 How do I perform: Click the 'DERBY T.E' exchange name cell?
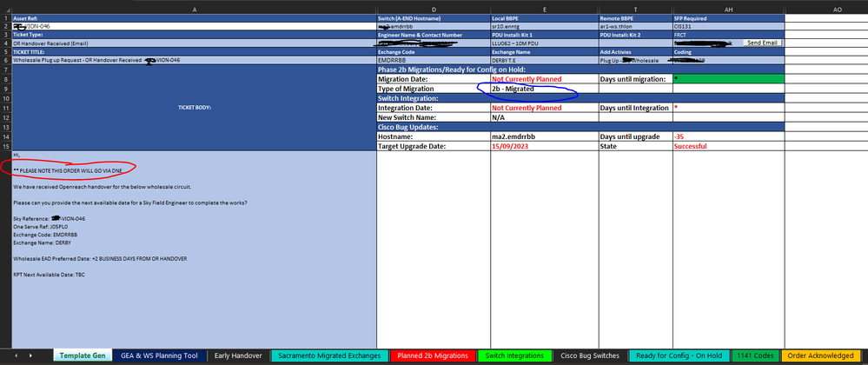coord(545,60)
